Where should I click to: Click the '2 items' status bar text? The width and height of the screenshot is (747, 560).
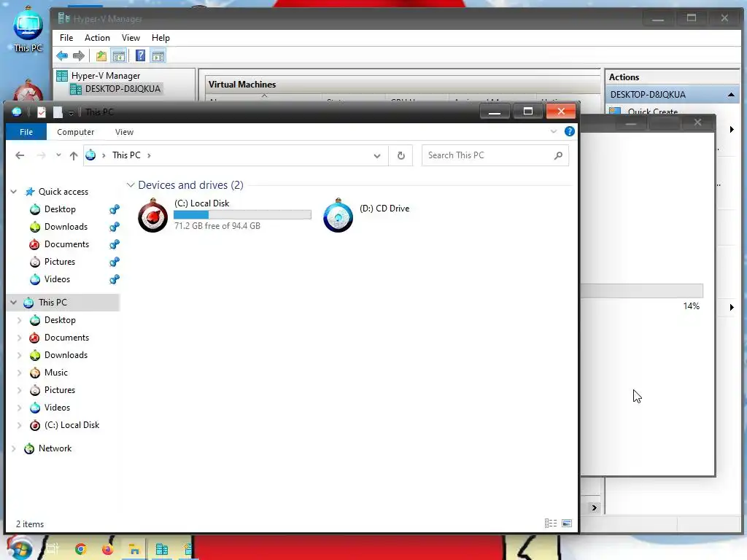point(29,524)
